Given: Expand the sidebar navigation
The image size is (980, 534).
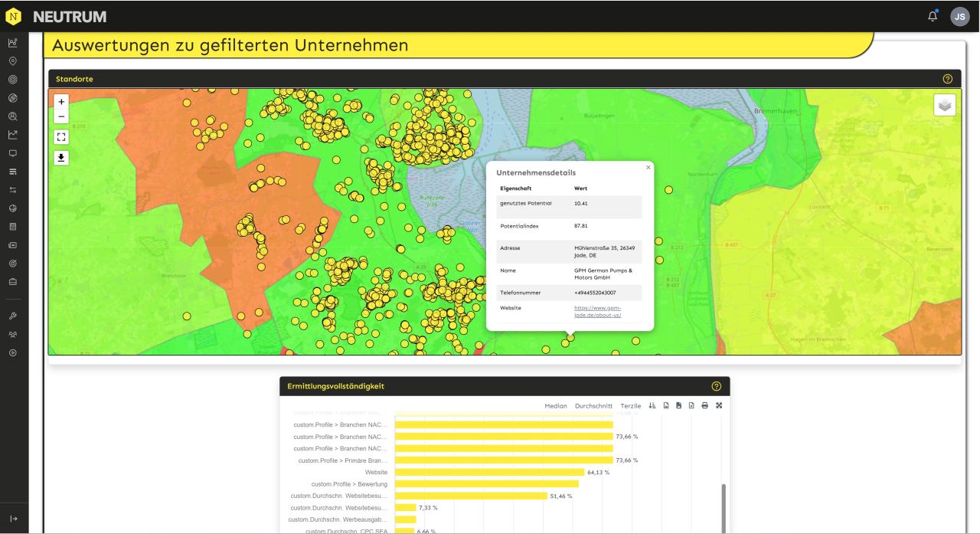Looking at the screenshot, I should [x=13, y=519].
